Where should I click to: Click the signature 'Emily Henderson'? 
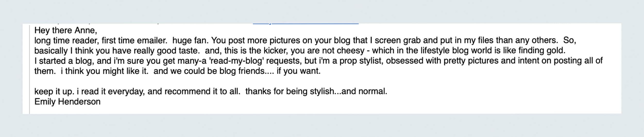click(67, 102)
